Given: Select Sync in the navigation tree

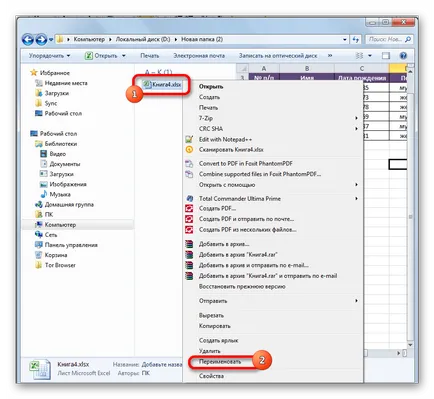Looking at the screenshot, I should pos(51,103).
